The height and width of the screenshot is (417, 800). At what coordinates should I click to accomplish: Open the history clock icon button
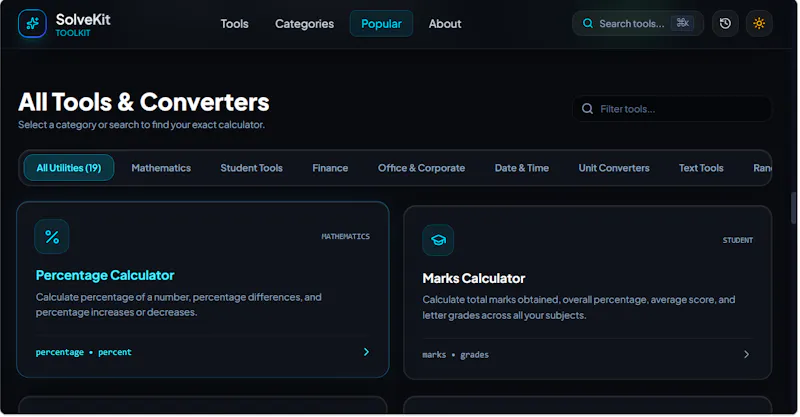[725, 23]
